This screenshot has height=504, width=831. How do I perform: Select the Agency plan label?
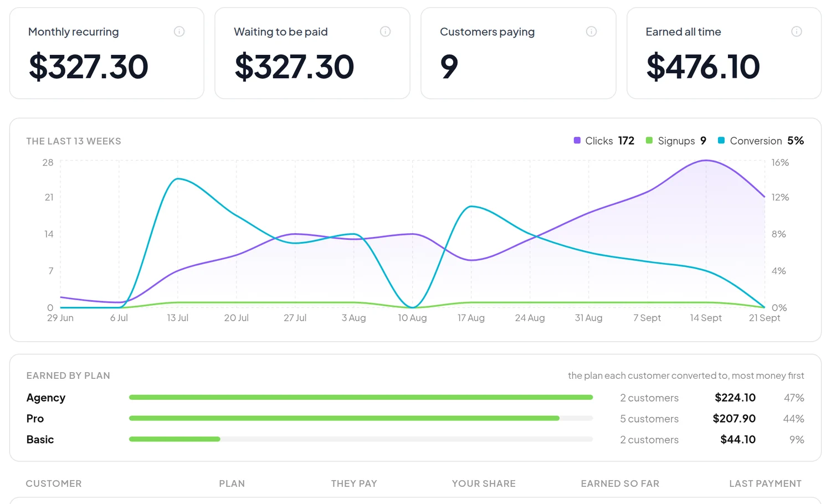tap(46, 398)
